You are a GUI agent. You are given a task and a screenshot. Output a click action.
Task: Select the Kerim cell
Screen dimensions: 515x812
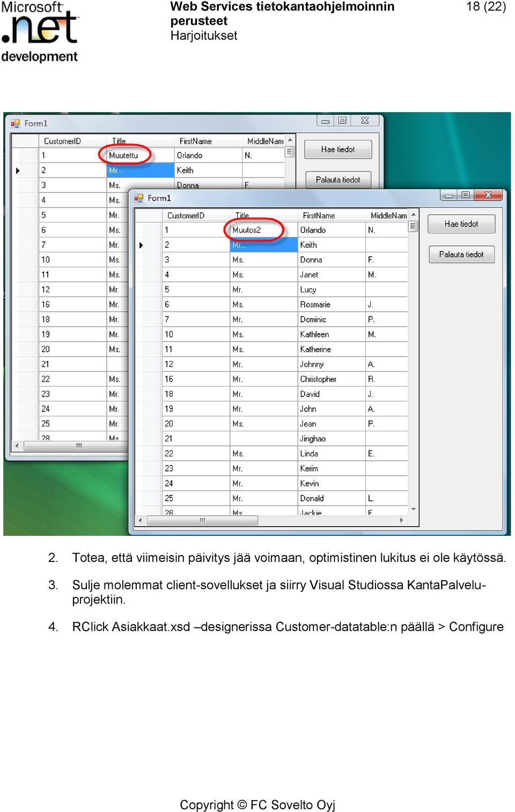332,469
